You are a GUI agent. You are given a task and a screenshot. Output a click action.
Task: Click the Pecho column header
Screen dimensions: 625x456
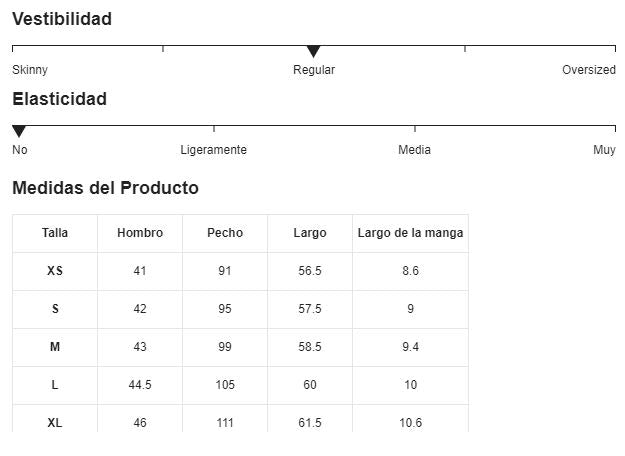tap(225, 233)
